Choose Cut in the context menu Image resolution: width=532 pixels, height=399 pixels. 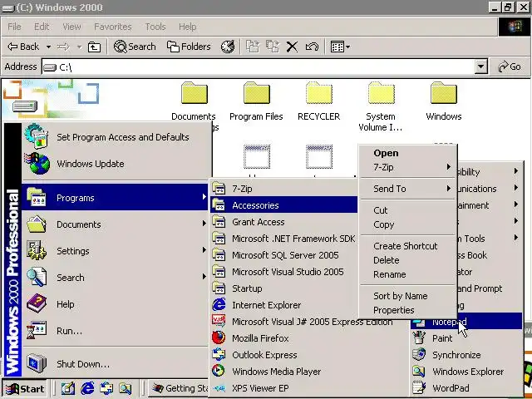[407, 210]
